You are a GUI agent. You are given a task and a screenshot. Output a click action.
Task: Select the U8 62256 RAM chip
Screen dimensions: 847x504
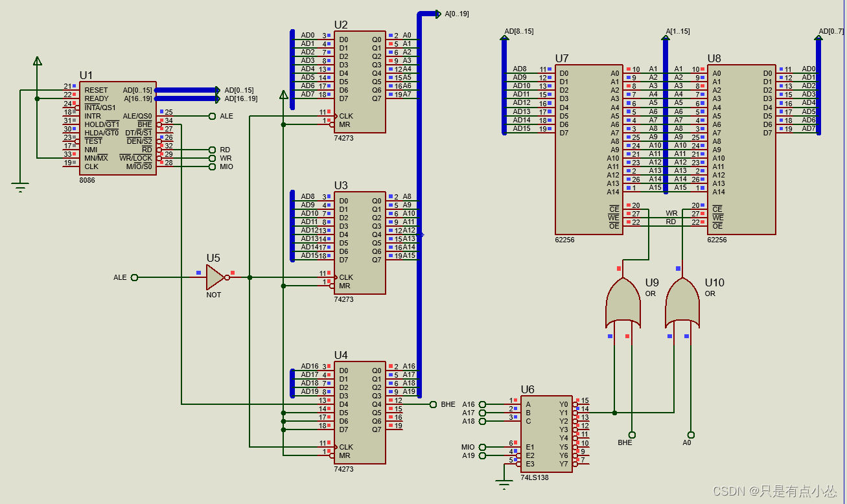pyautogui.click(x=741, y=149)
